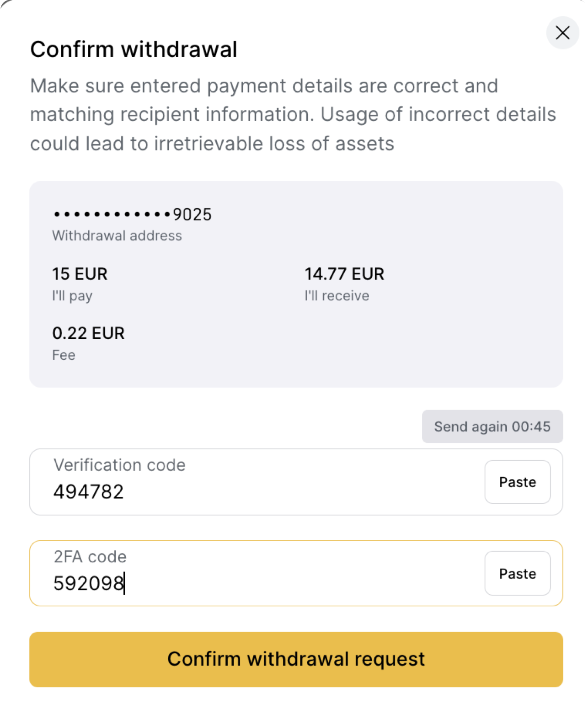Viewport: 588px width, 715px height.
Task: Click the 15 EUR pay amount
Action: coord(80,274)
